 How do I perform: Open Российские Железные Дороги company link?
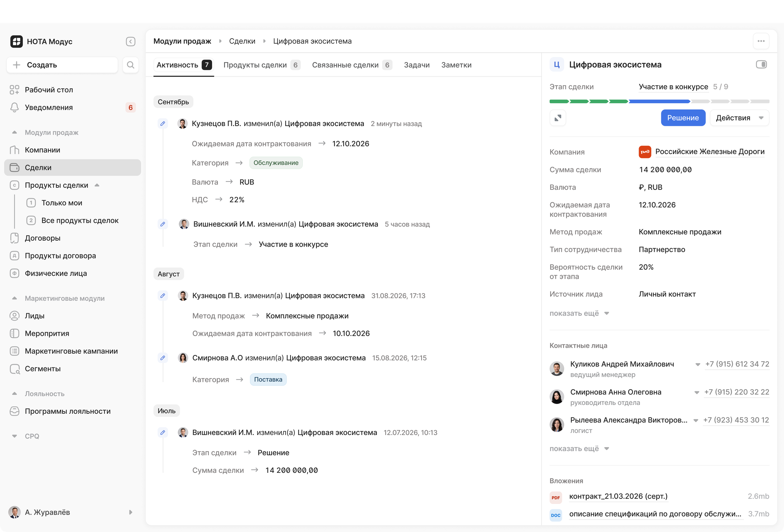coord(710,152)
